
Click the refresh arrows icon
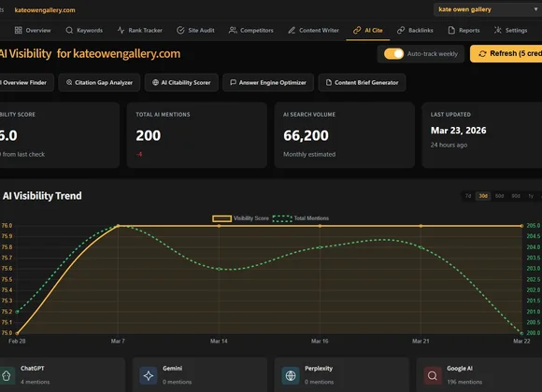[x=482, y=54]
